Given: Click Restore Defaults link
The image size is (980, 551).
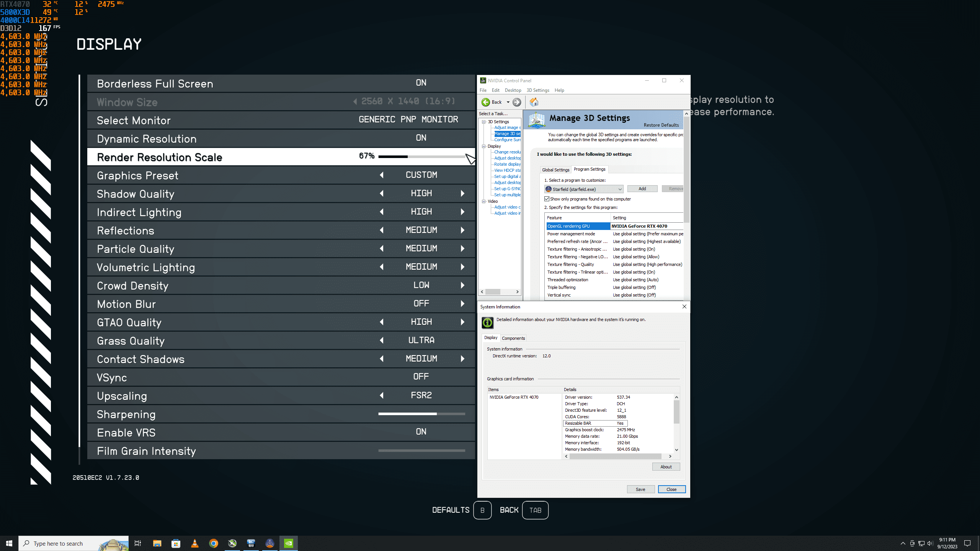Looking at the screenshot, I should coord(661,125).
